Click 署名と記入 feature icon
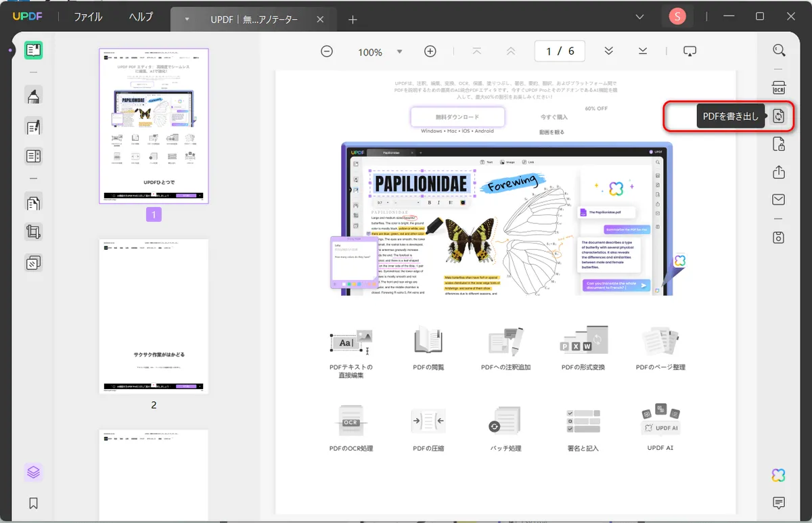 pyautogui.click(x=583, y=422)
